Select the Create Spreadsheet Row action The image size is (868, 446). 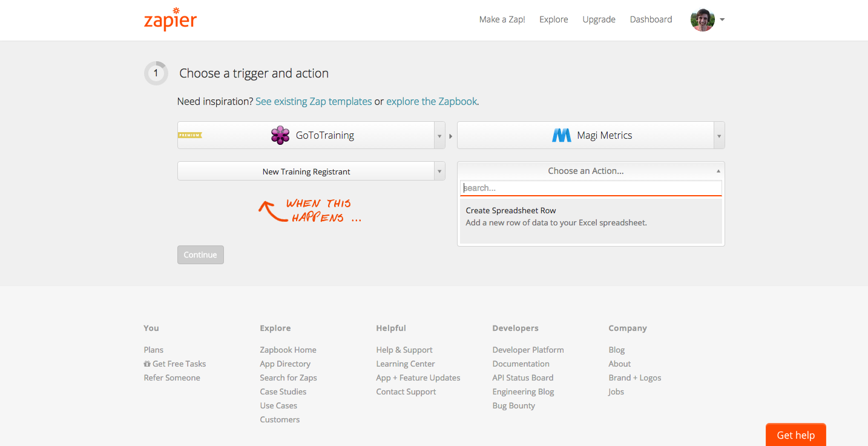coord(590,216)
